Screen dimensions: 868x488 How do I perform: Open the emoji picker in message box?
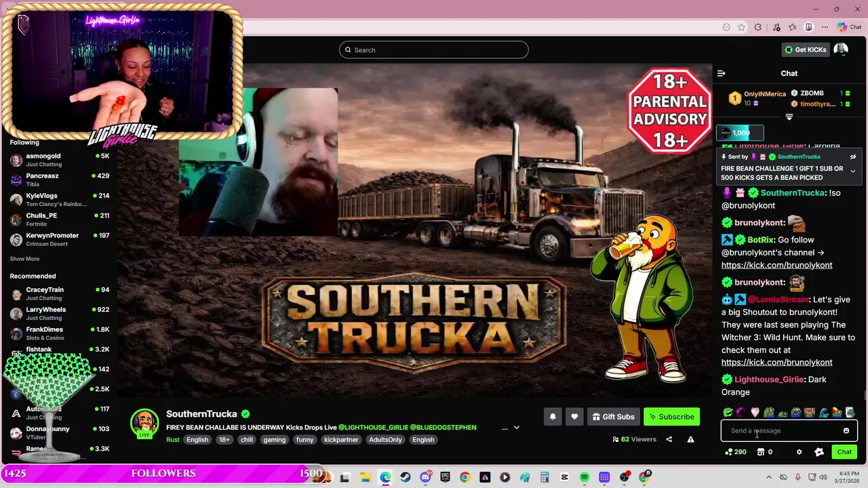pos(846,430)
